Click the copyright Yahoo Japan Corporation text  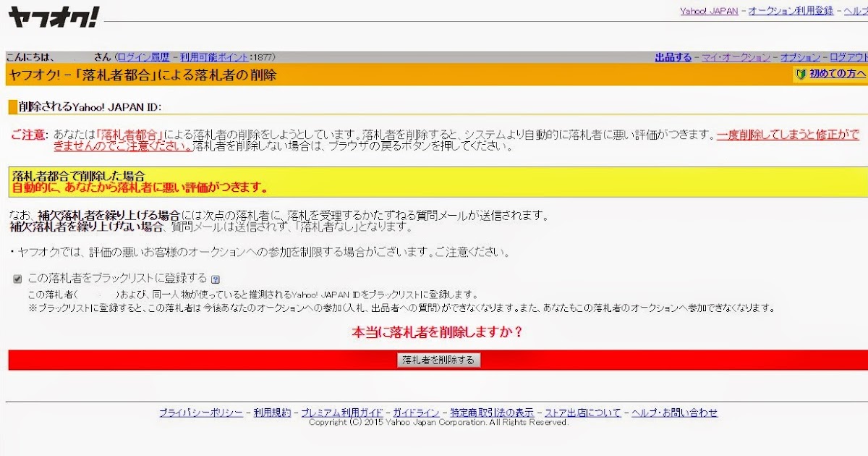pos(438,422)
